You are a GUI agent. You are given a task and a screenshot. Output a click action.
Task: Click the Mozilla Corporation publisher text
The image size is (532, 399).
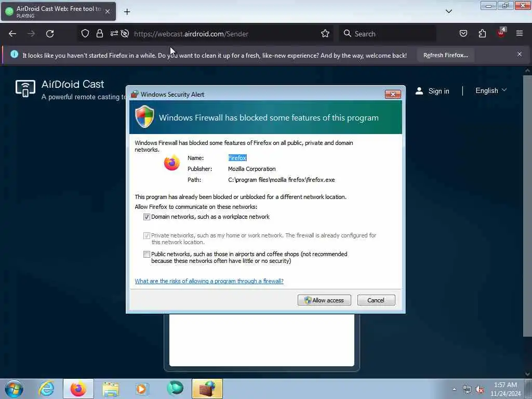[x=252, y=169]
